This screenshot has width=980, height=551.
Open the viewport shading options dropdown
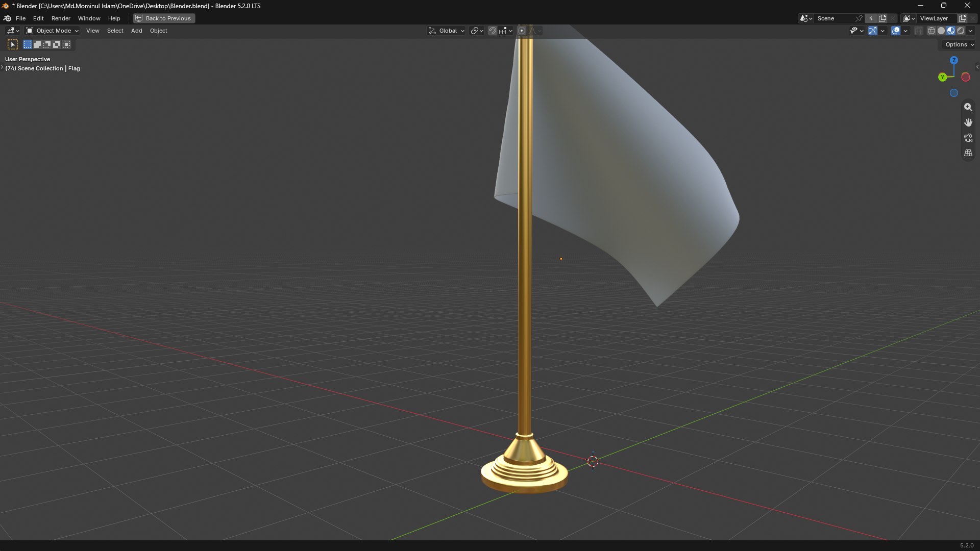pos(971,31)
